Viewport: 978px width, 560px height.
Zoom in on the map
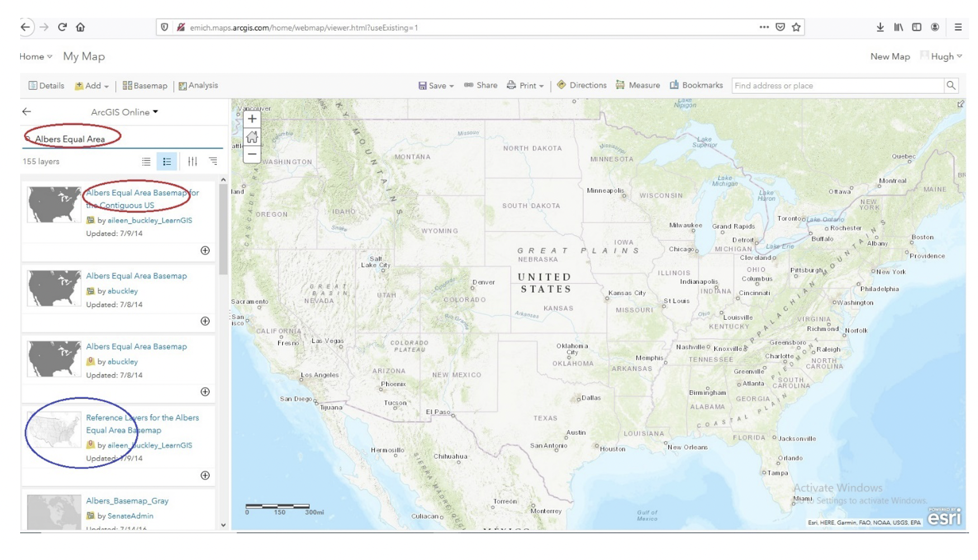click(x=252, y=118)
